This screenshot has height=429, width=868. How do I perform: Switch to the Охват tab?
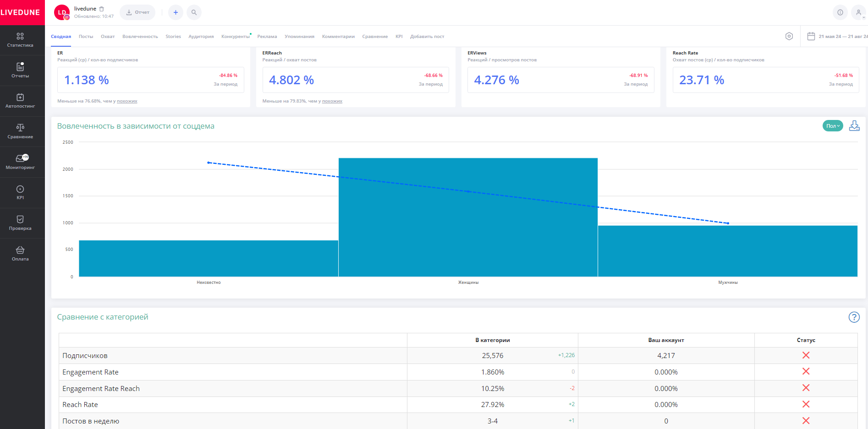point(108,37)
